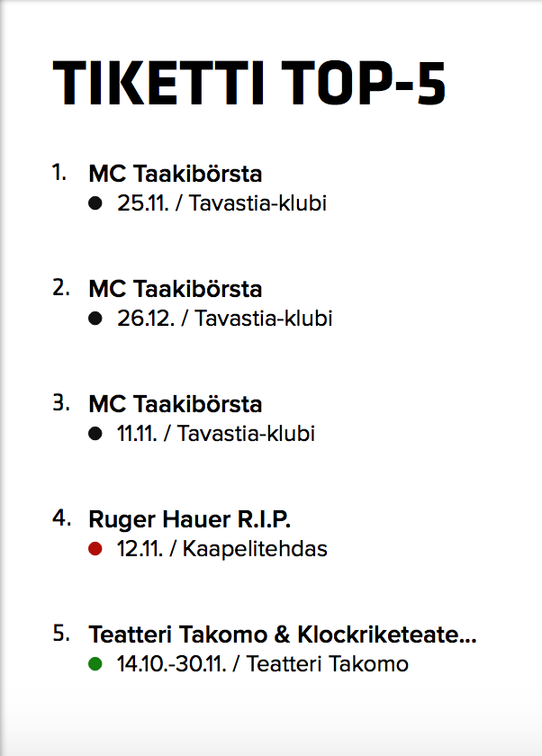
Task: Click the TIKETTI TOP-5 heading
Action: point(249,85)
